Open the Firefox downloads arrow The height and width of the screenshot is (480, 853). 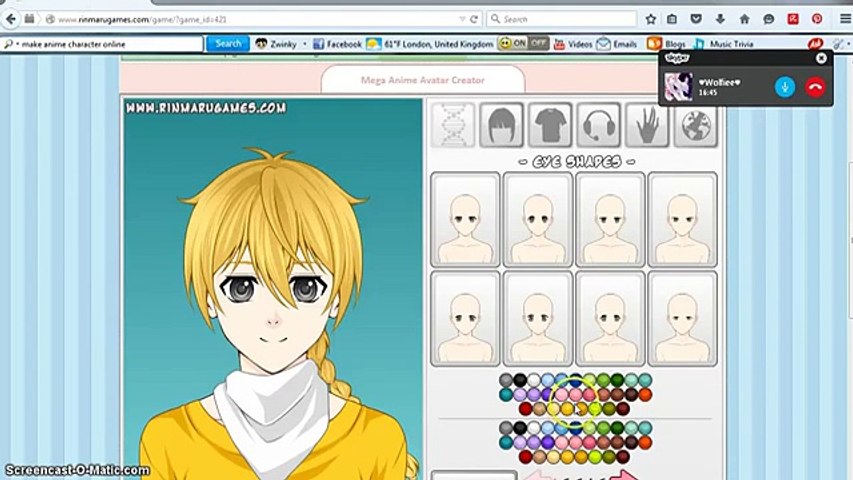click(x=720, y=19)
